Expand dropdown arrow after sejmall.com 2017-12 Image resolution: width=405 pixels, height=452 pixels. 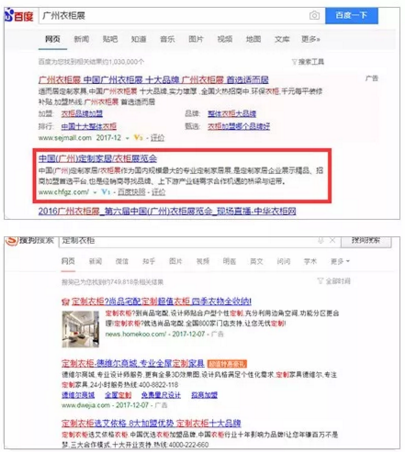coord(127,138)
